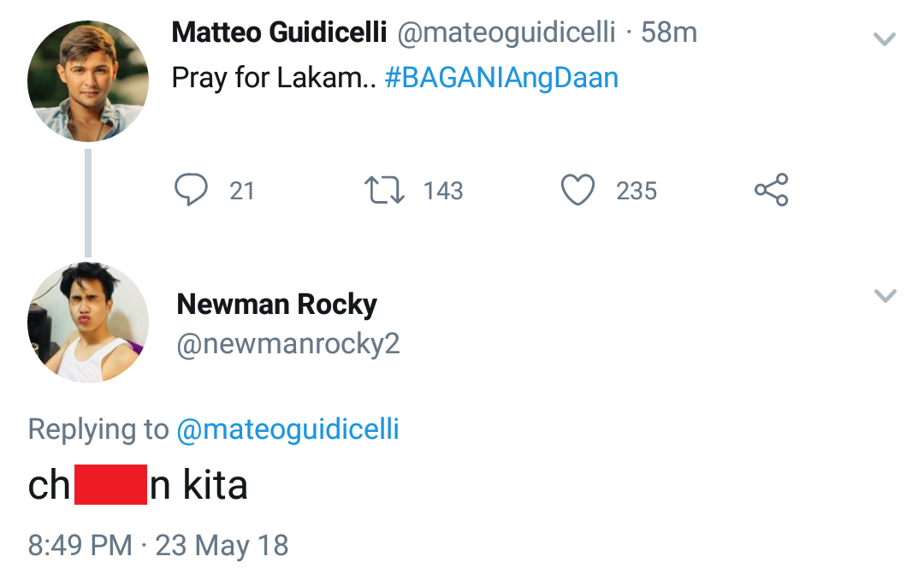Click the @mateoguidicelli handle beside the name

coord(506,33)
